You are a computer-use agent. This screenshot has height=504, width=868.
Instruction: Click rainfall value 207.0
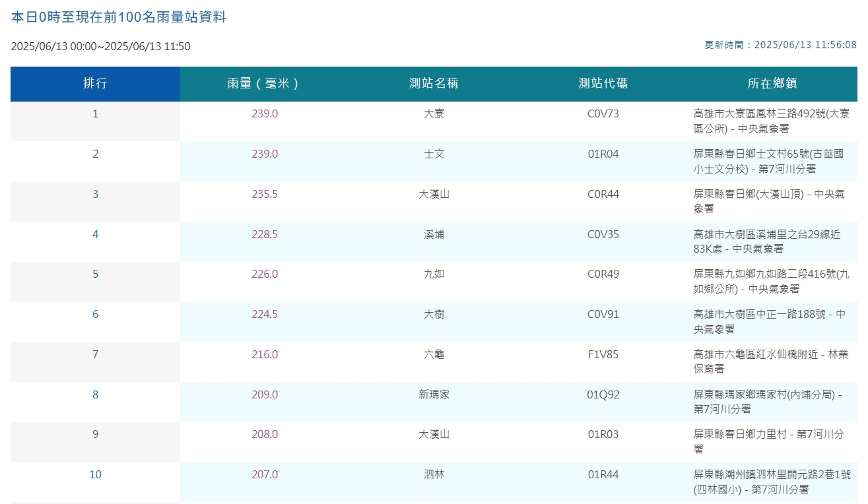tap(265, 474)
